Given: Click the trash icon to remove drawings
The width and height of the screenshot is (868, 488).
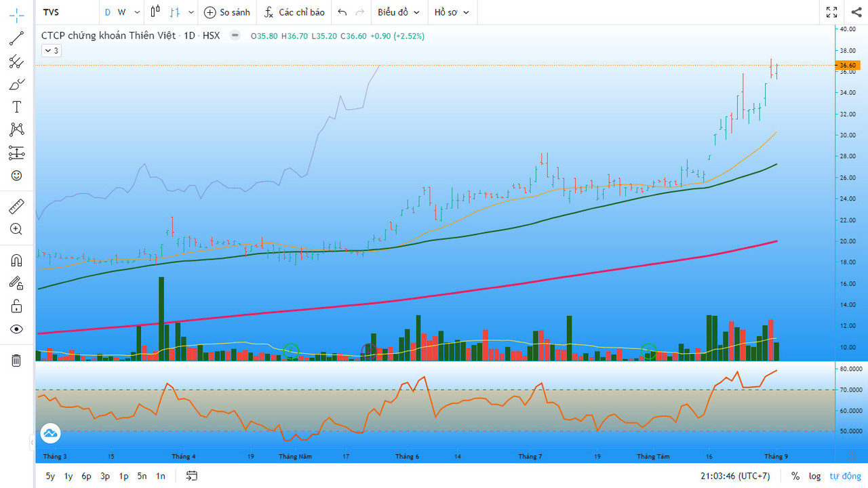Looking at the screenshot, I should coord(16,360).
